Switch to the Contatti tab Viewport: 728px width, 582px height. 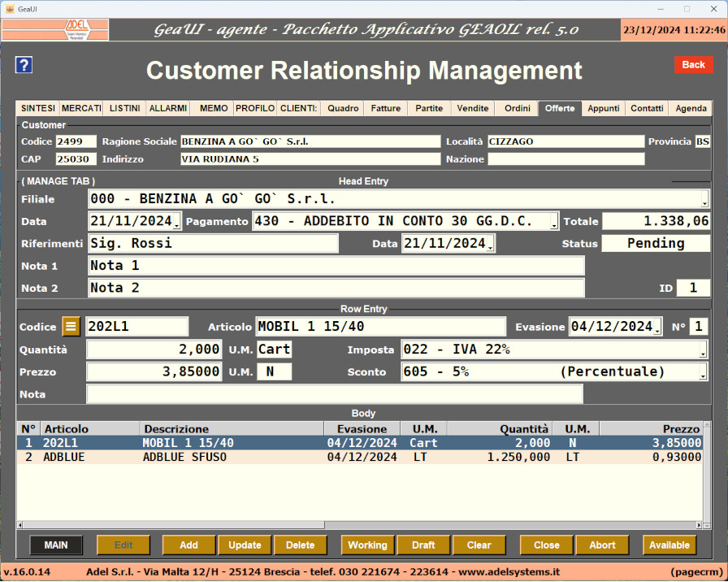pyautogui.click(x=647, y=108)
